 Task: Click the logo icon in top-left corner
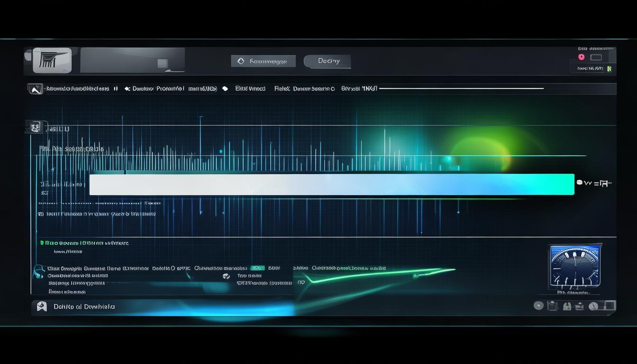coord(52,60)
